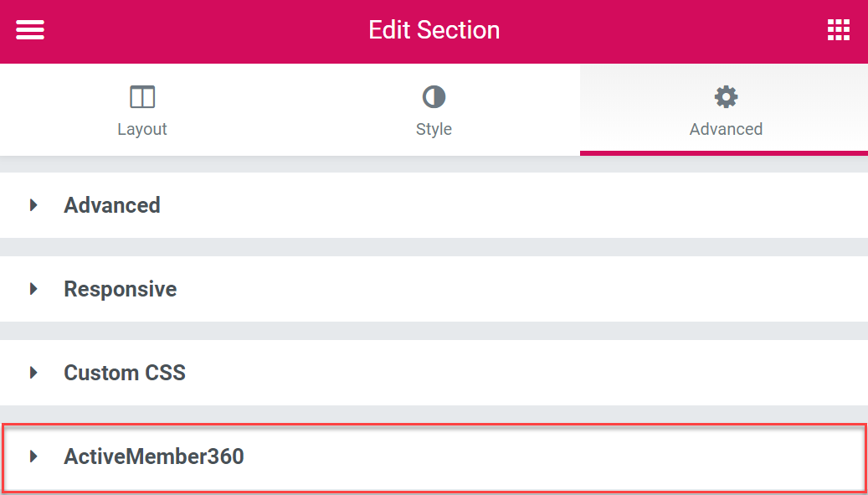Image resolution: width=868 pixels, height=495 pixels.
Task: Switch to the Layout tab label
Action: (142, 129)
